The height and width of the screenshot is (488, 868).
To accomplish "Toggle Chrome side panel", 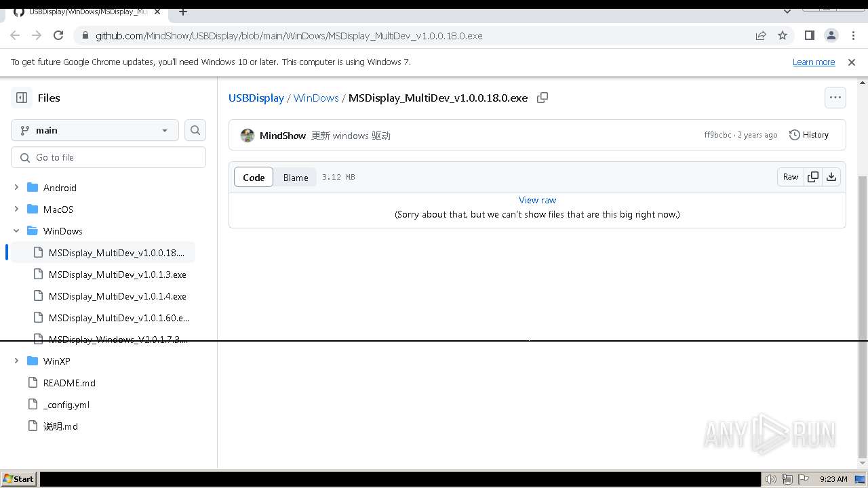I will tap(809, 35).
